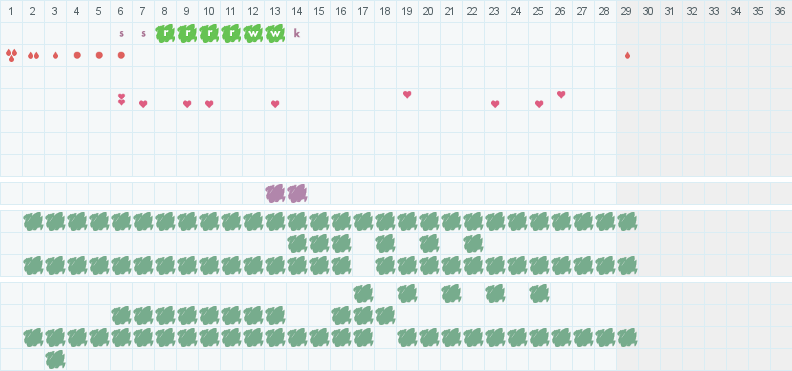Click the purple 's' label on day 6
This screenshot has width=792, height=371.
[121, 34]
